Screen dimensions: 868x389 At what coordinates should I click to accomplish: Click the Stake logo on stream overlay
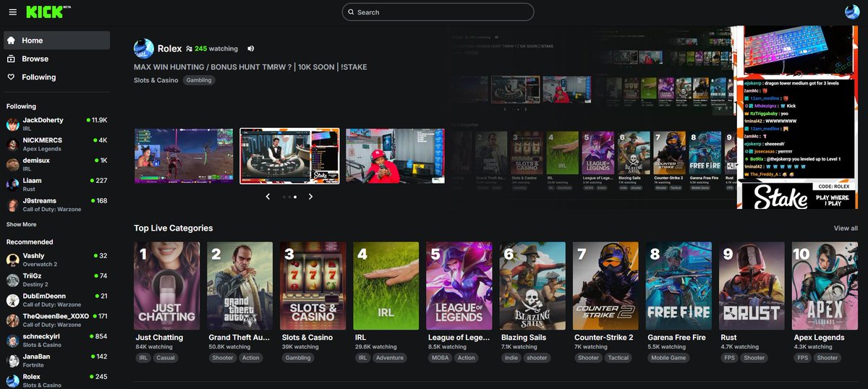(x=780, y=197)
